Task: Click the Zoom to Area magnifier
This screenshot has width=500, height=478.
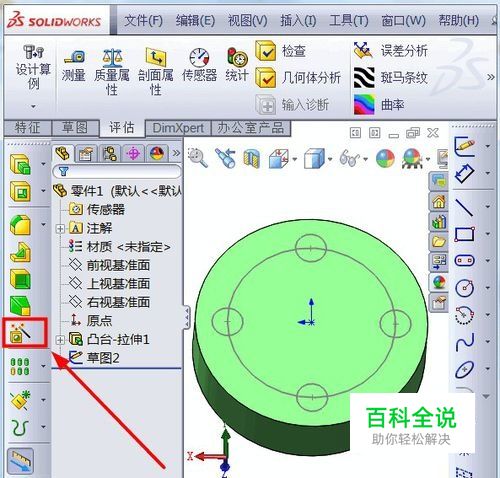Action: [x=198, y=158]
